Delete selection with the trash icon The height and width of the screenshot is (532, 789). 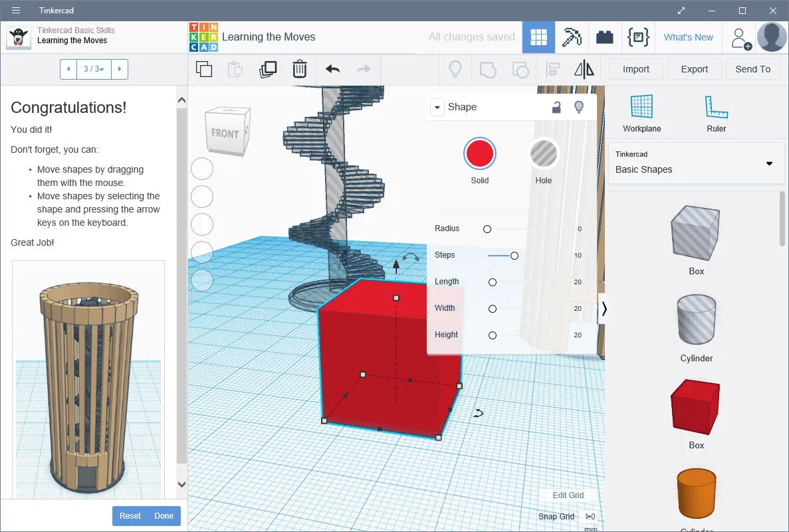(x=299, y=69)
